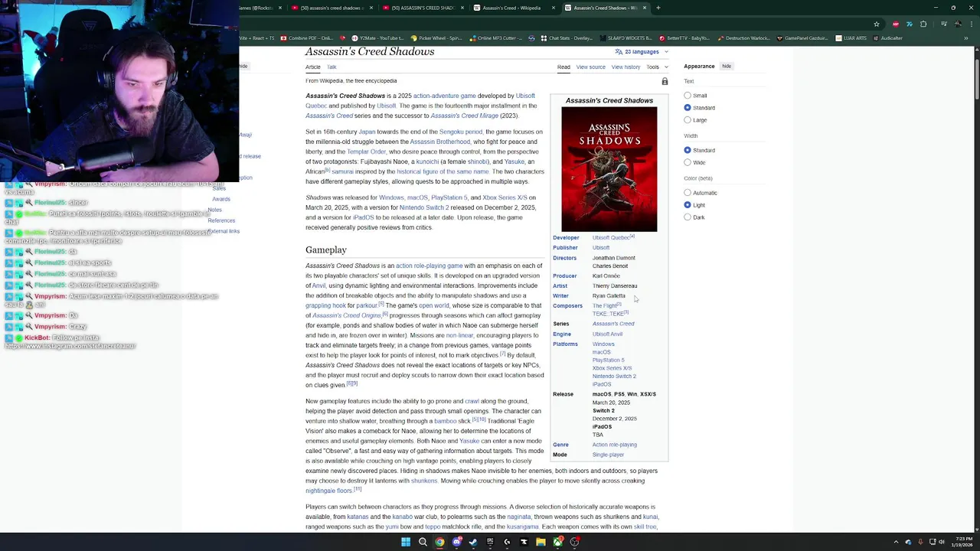Image resolution: width=980 pixels, height=551 pixels.
Task: Show the hidden bookmarks overflow chevron
Action: (965, 38)
